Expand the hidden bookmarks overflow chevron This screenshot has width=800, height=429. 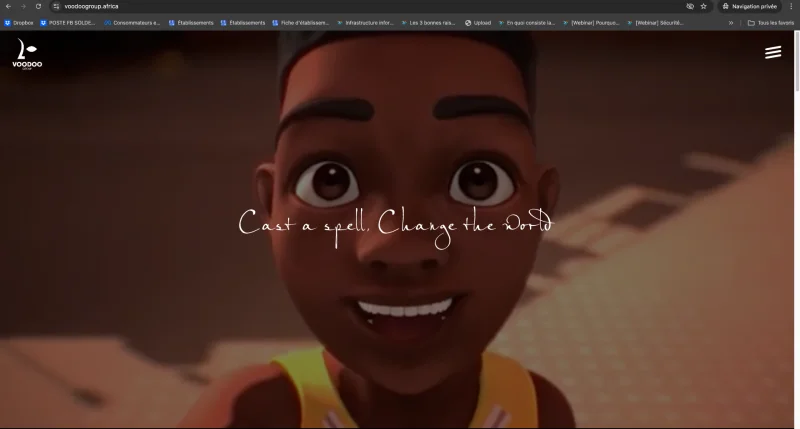730,22
